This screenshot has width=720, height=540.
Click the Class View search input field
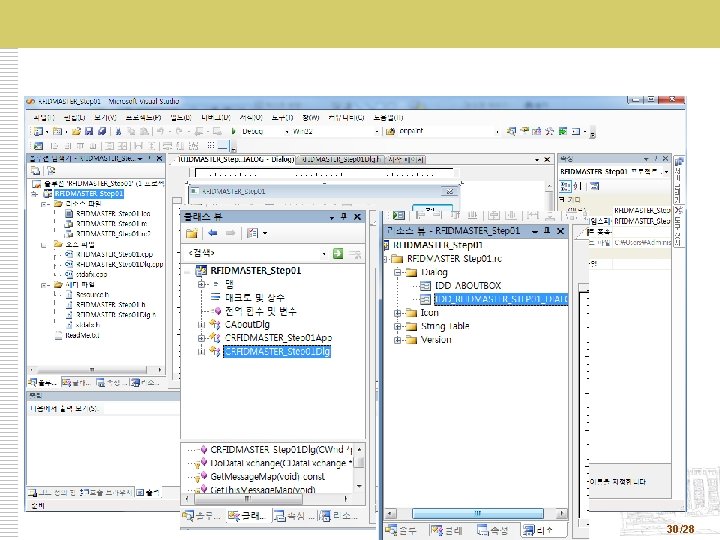pyautogui.click(x=253, y=253)
